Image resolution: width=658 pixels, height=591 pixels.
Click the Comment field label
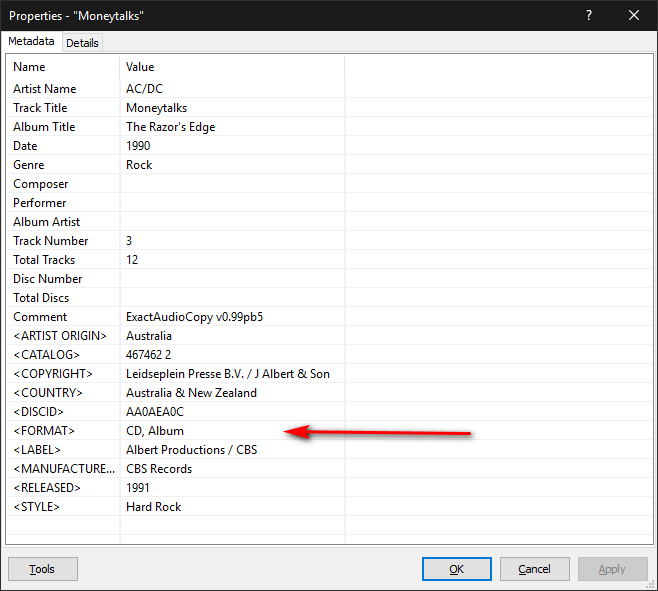(x=40, y=317)
